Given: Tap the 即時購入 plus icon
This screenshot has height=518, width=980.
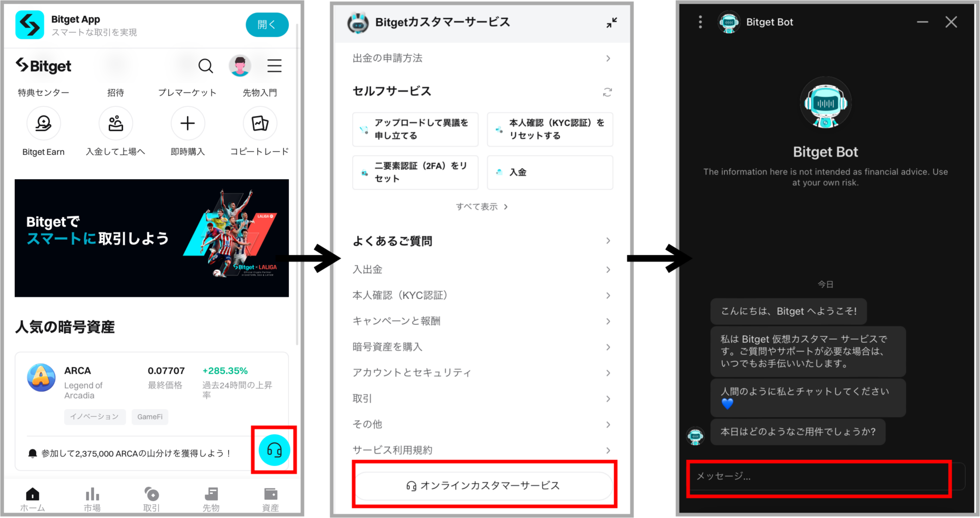Looking at the screenshot, I should click(x=188, y=123).
